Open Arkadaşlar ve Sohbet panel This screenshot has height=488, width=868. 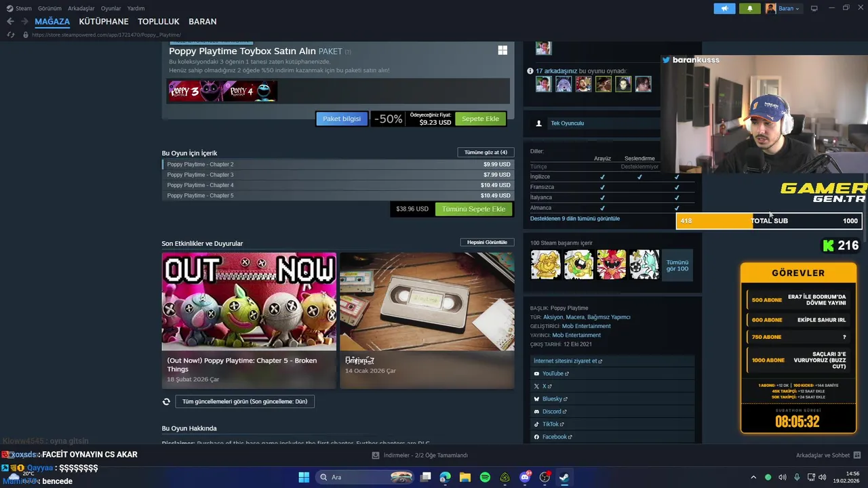click(828, 455)
